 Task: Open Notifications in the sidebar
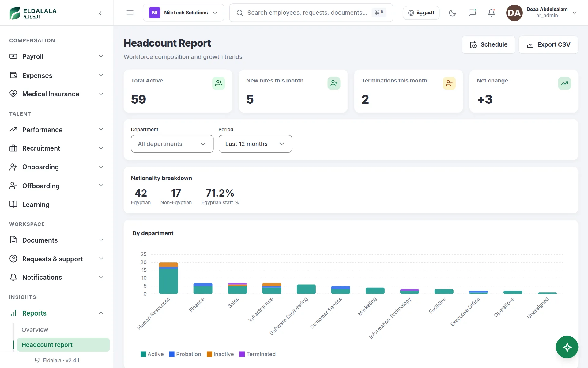(57, 278)
